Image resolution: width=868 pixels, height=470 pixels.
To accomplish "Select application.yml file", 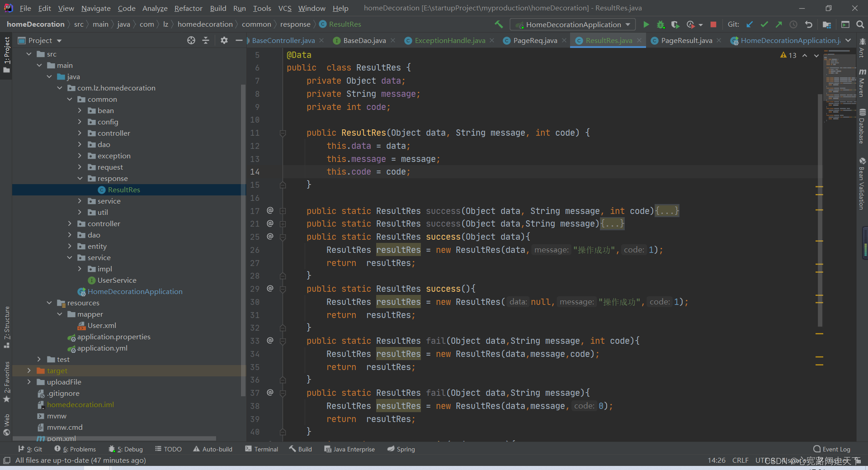I will pos(102,348).
